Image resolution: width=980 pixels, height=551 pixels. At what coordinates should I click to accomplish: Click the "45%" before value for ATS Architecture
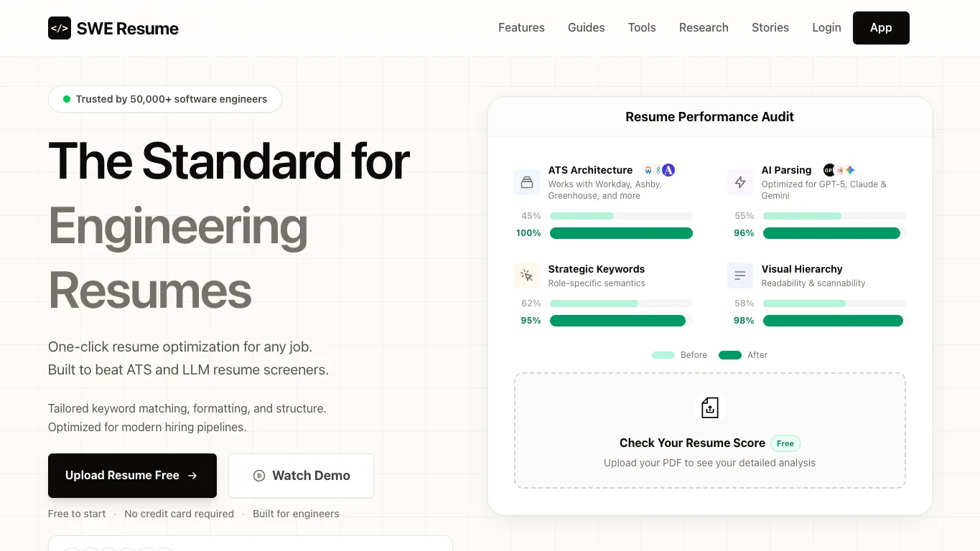pos(531,216)
